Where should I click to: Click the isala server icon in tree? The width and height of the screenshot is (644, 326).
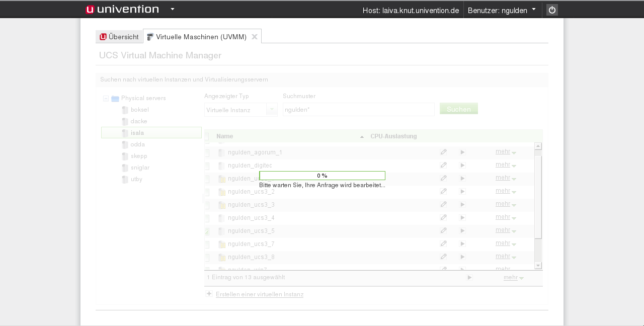tap(125, 133)
